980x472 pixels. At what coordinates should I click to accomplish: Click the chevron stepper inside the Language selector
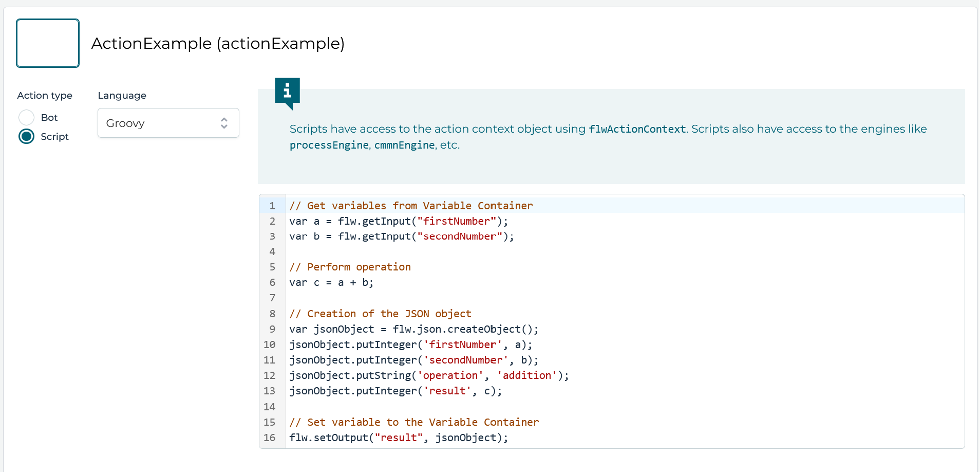[223, 123]
